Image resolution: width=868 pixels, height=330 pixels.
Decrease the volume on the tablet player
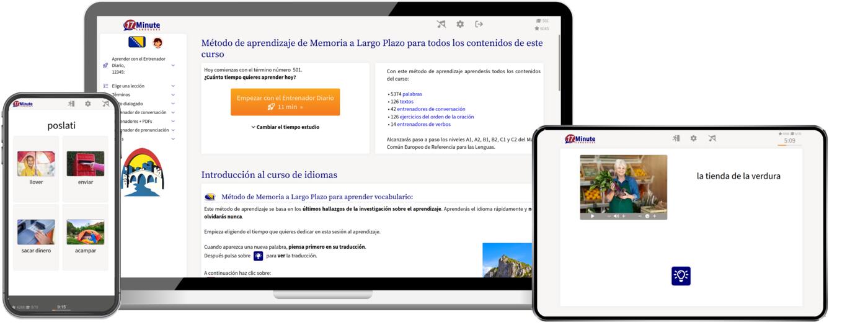click(x=609, y=216)
